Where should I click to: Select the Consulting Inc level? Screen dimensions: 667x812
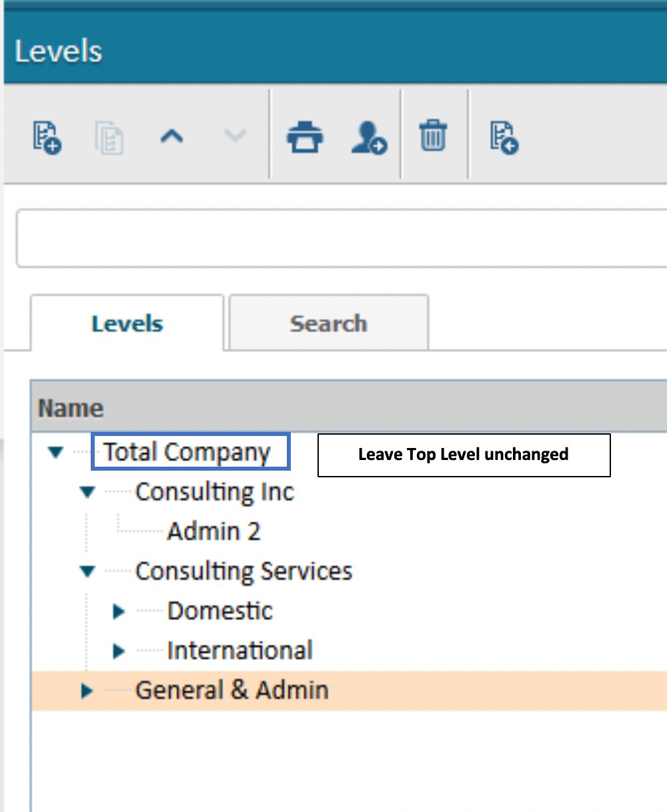click(x=215, y=492)
